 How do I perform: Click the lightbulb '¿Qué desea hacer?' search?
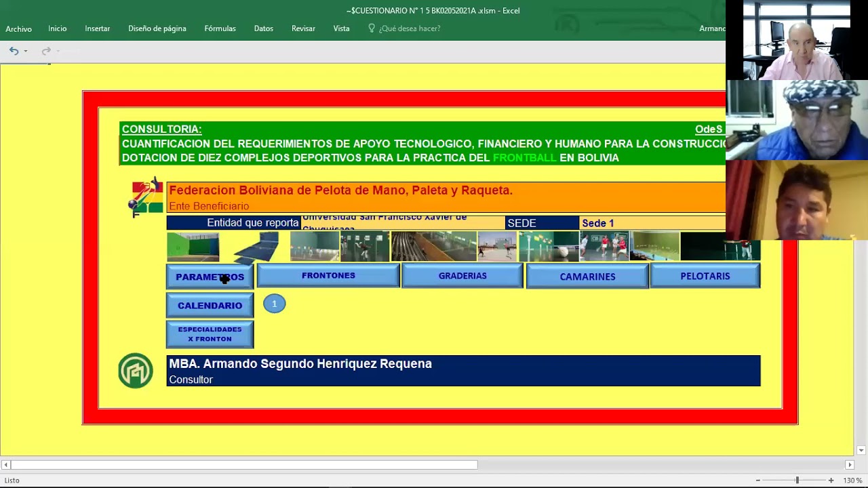(404, 28)
